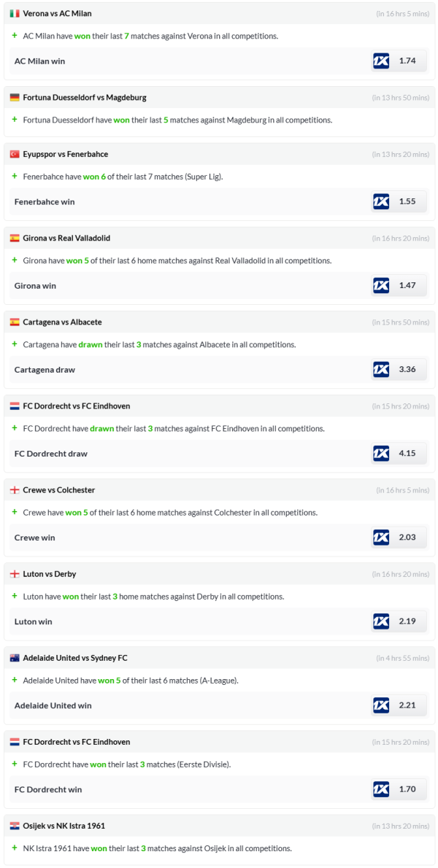Click green plus beside Girona home wins stat
This screenshot has height=868, width=438.
[x=15, y=260]
